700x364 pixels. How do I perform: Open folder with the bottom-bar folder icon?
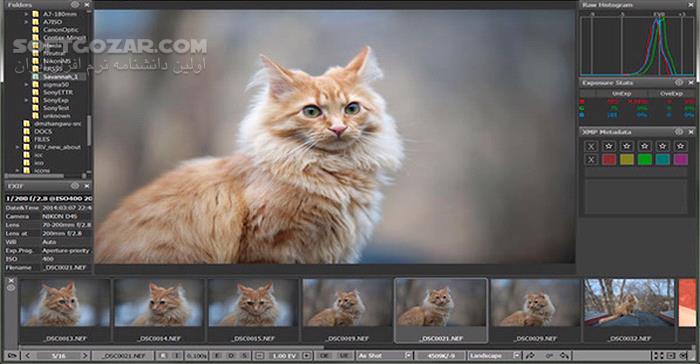12,356
